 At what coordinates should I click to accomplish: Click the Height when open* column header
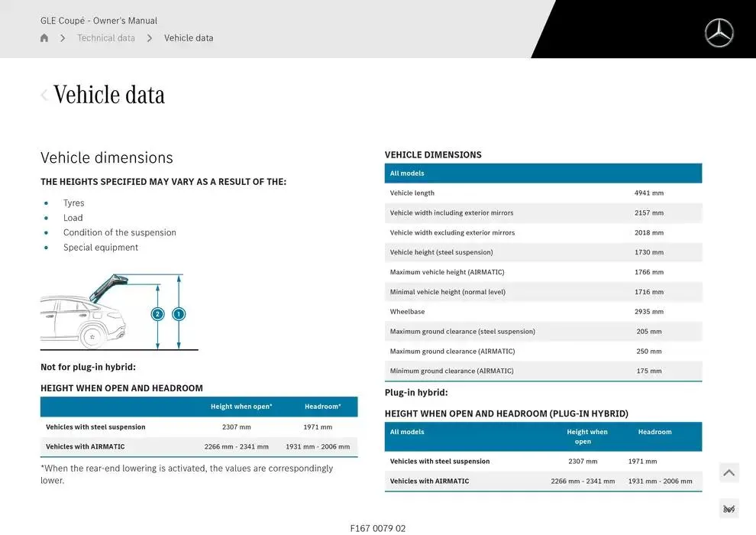coord(241,407)
